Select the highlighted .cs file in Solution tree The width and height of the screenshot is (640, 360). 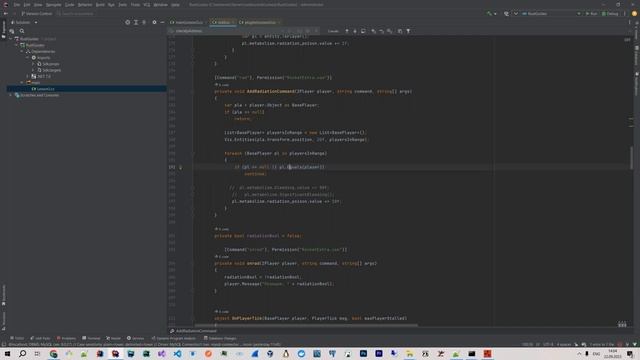pos(87,89)
